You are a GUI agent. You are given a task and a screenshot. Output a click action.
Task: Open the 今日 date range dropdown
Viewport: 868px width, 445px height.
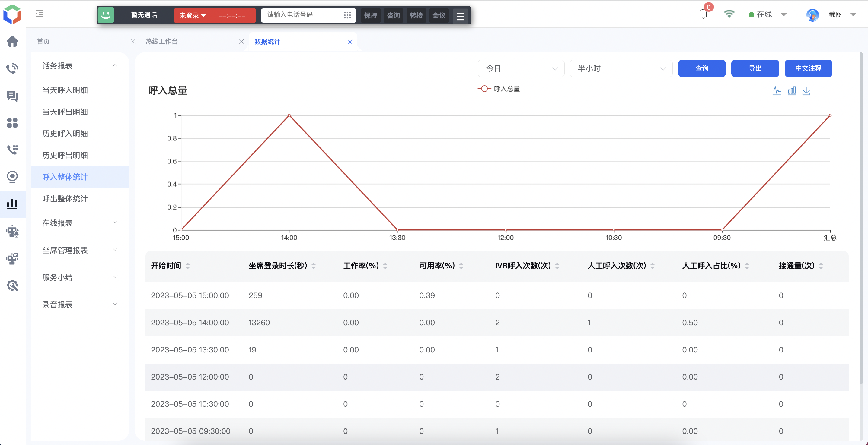coord(521,69)
